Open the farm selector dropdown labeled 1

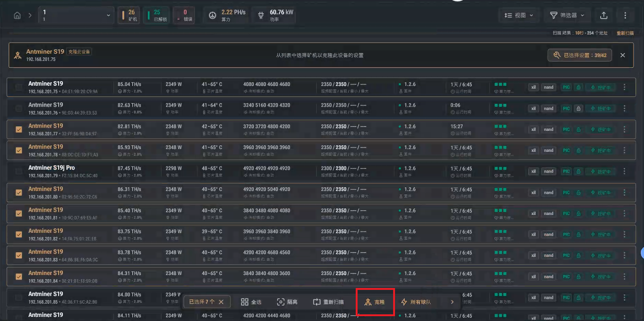click(76, 16)
